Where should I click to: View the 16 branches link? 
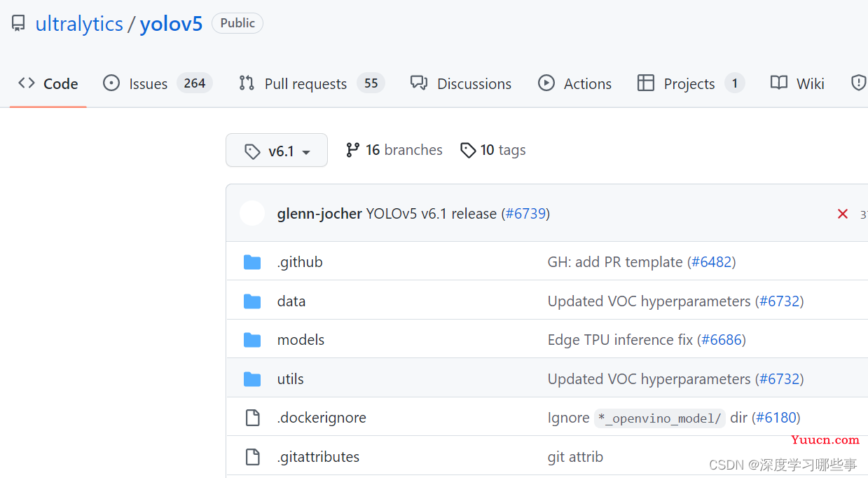point(394,150)
